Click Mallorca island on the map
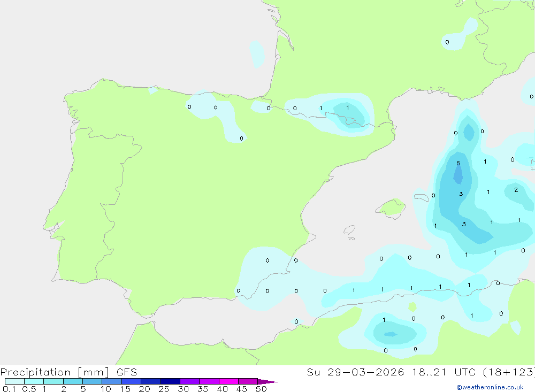 click(391, 208)
